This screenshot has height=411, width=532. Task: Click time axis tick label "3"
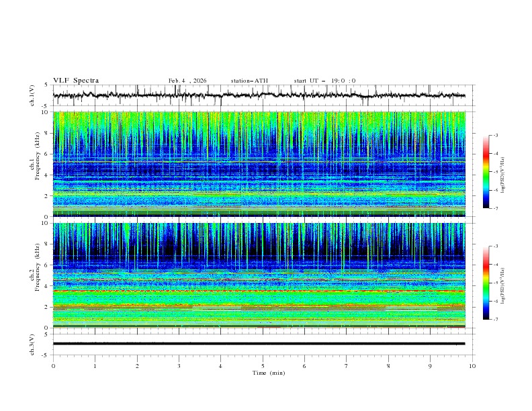pyautogui.click(x=179, y=366)
